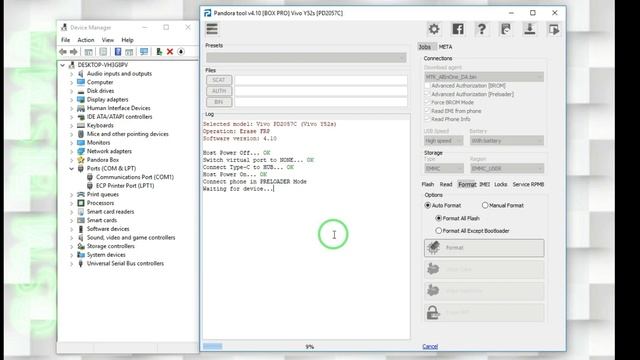Open the Presets dropdown
This screenshot has height=360, width=640.
(x=306, y=58)
